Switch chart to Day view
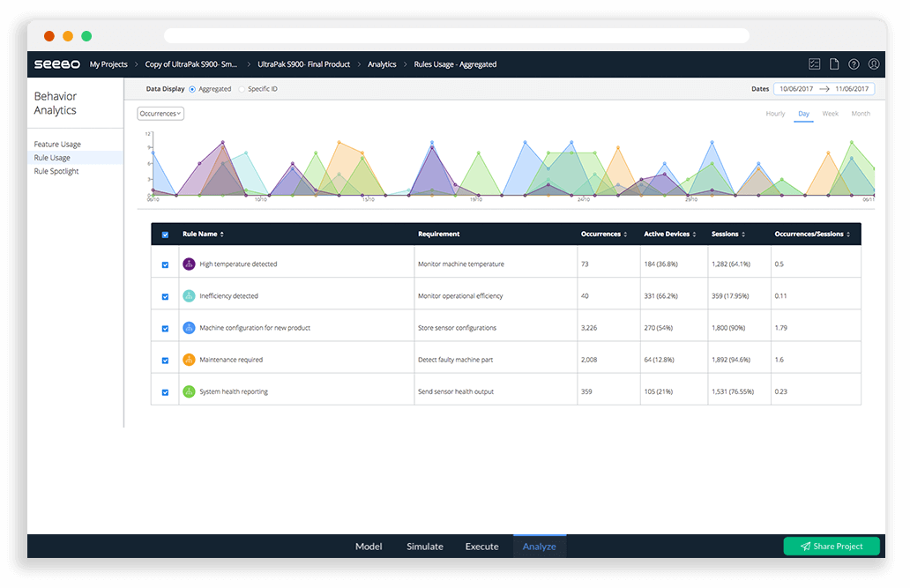Screen dimensions: 910x588 (804, 114)
